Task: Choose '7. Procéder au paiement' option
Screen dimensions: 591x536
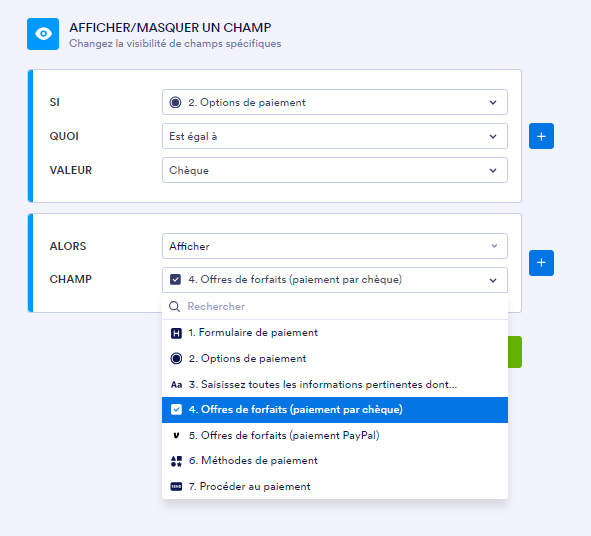Action: (x=335, y=487)
